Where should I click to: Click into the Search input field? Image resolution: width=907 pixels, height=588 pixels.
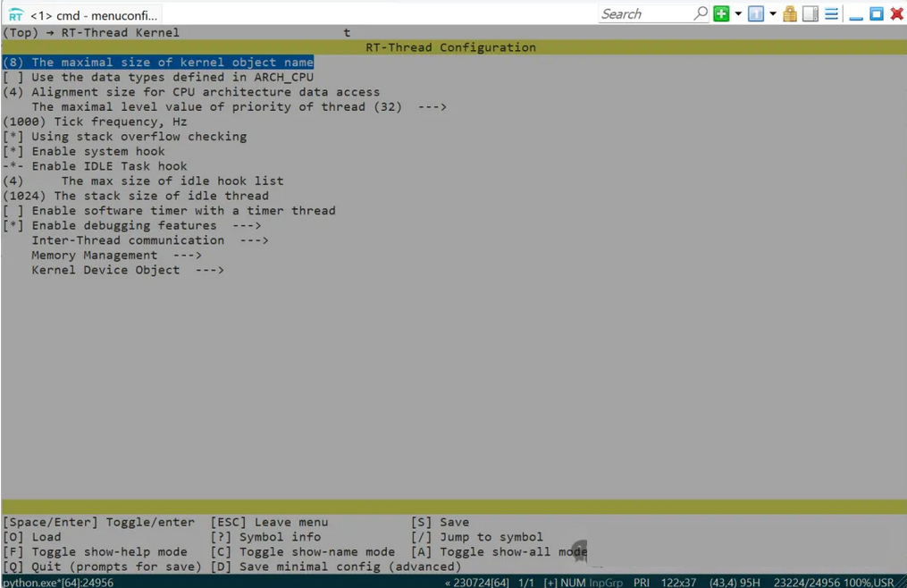point(645,14)
